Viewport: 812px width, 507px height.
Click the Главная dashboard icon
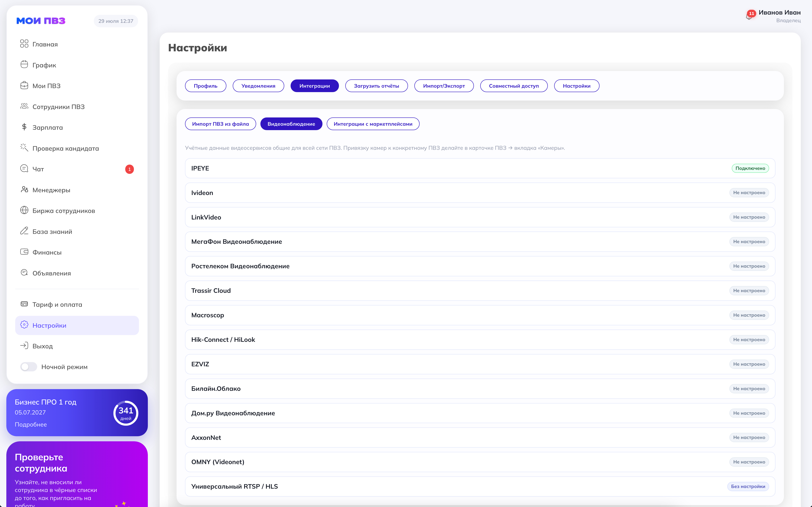pyautogui.click(x=24, y=44)
